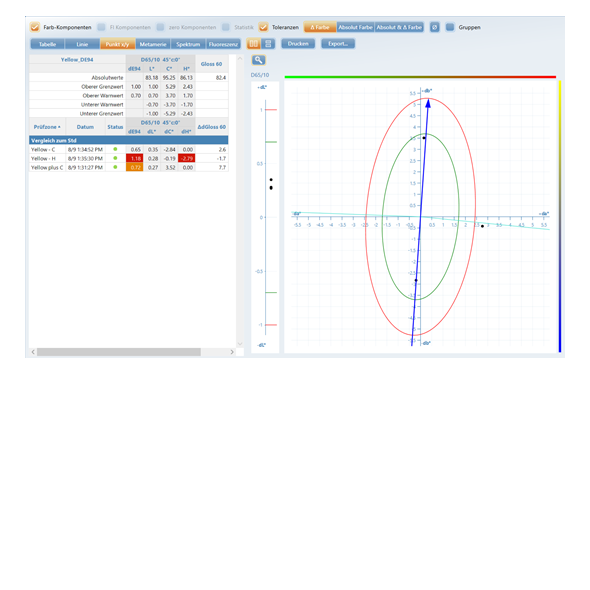Image resolution: width=590 pixels, height=590 pixels.
Task: Click the D65/10 label above the dL* chart
Action: pyautogui.click(x=260, y=75)
